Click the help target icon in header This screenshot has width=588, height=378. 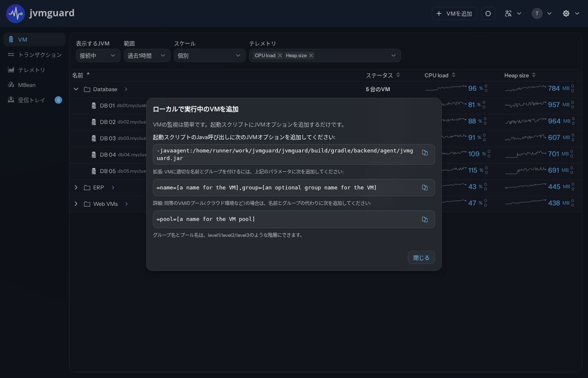click(488, 13)
